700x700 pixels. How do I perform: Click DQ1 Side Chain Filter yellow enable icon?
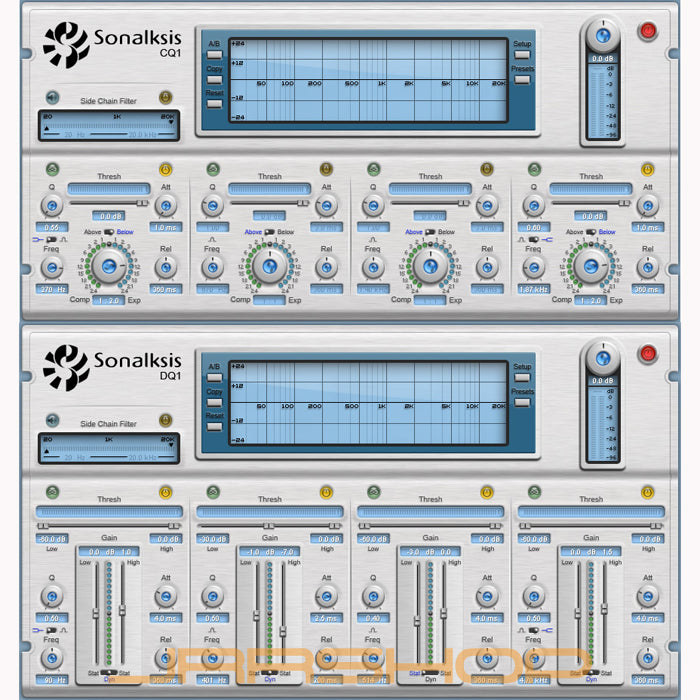(166, 420)
